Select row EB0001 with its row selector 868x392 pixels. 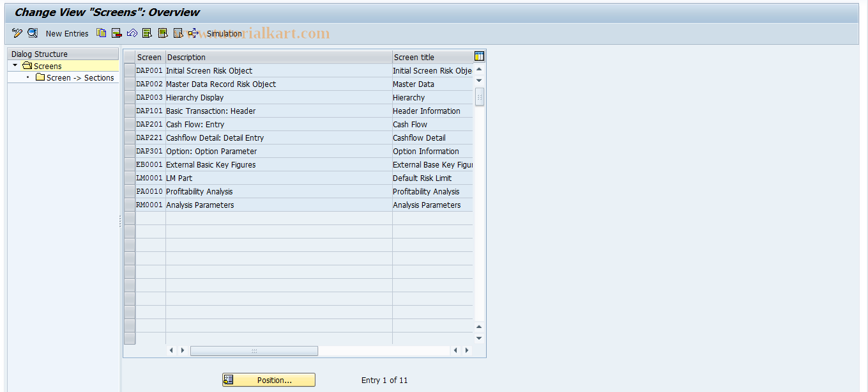(x=130, y=164)
